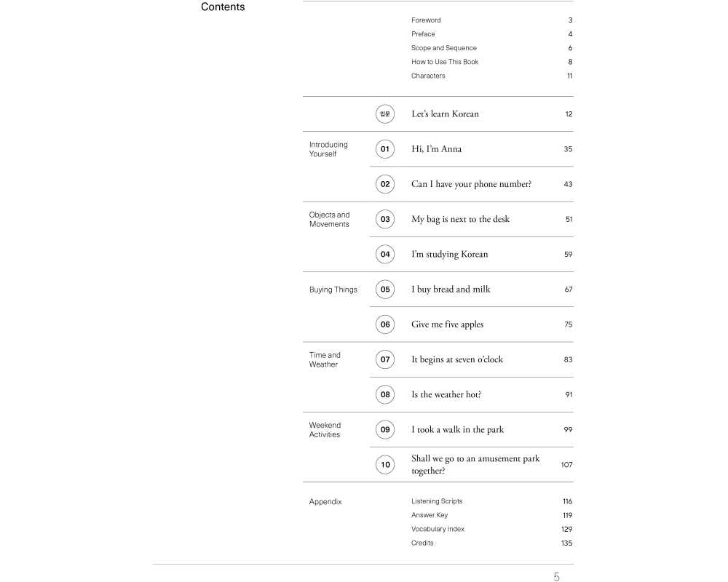This screenshot has width=728, height=582.
Task: Open "Is the weather hot?" lesson
Action: (446, 394)
